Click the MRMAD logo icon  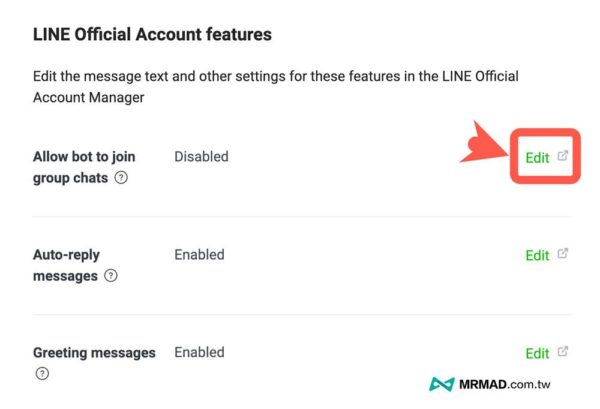click(x=441, y=385)
